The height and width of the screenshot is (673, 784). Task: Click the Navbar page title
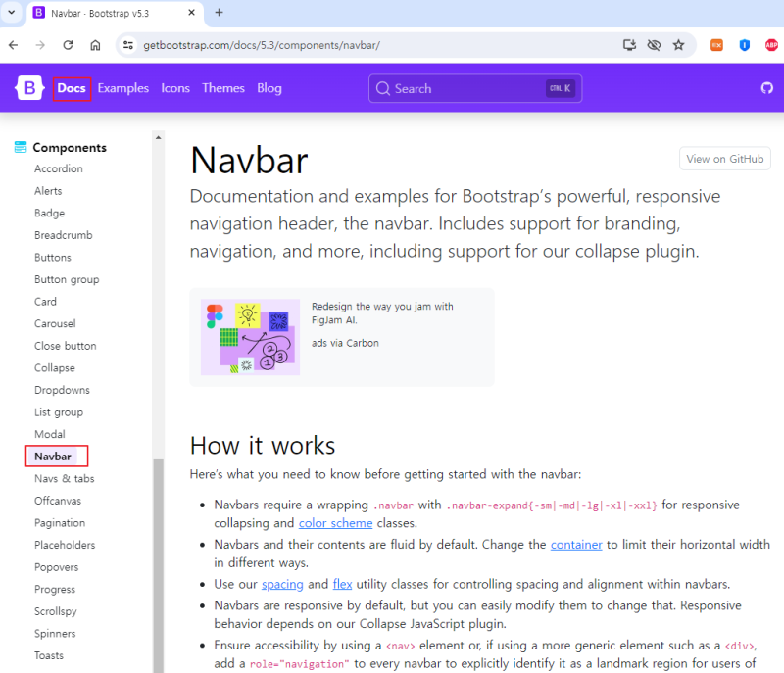(x=249, y=161)
